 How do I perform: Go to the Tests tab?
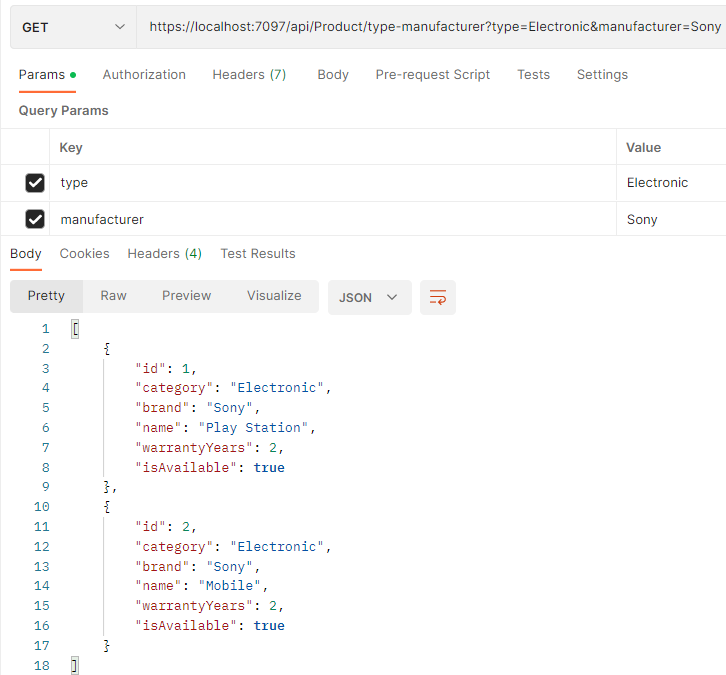coord(533,75)
